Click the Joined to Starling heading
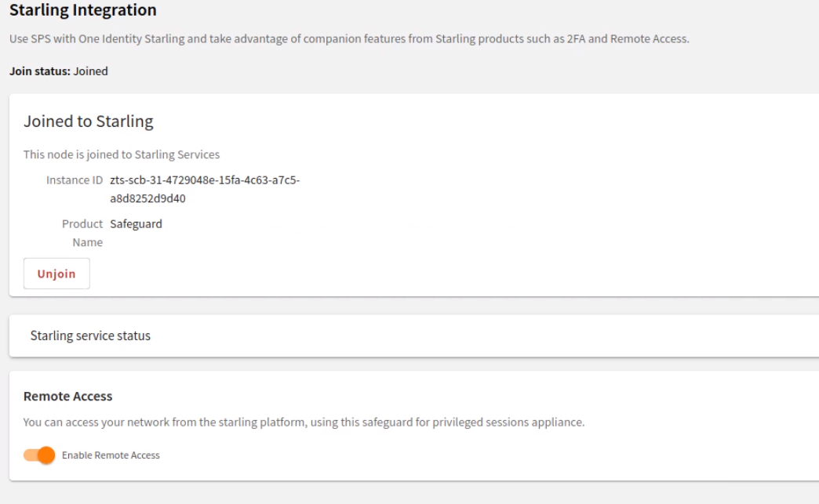819x504 pixels. pyautogui.click(x=89, y=121)
